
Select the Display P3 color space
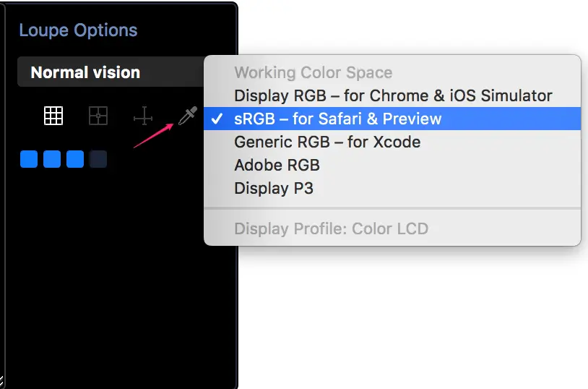click(274, 188)
